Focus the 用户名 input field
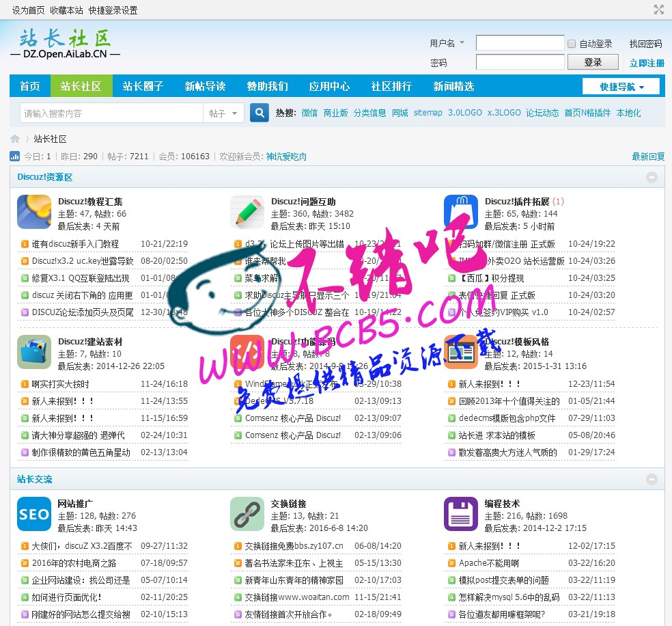This screenshot has height=626, width=672. point(520,43)
